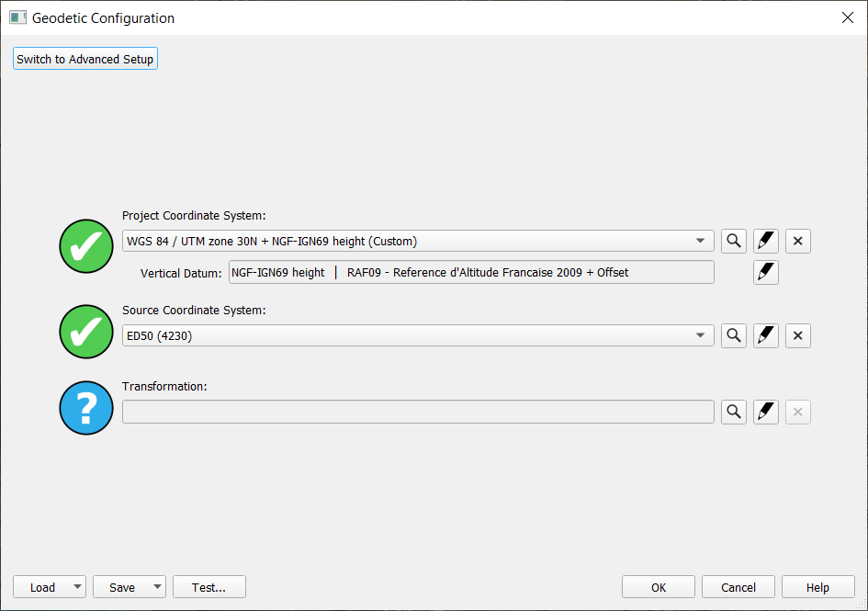Viewport: 868px width, 611px height.
Task: Open the Load button dropdown arrow
Action: point(77,587)
